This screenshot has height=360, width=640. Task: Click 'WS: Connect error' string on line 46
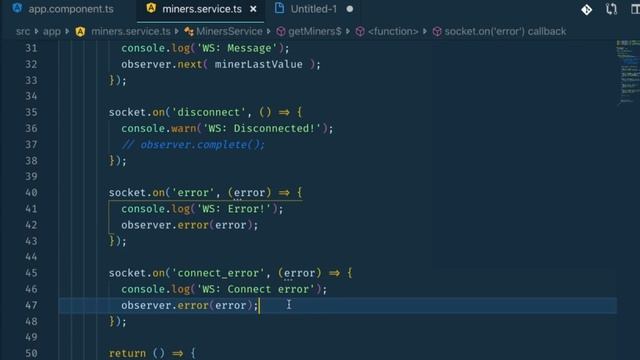pyautogui.click(x=256, y=289)
